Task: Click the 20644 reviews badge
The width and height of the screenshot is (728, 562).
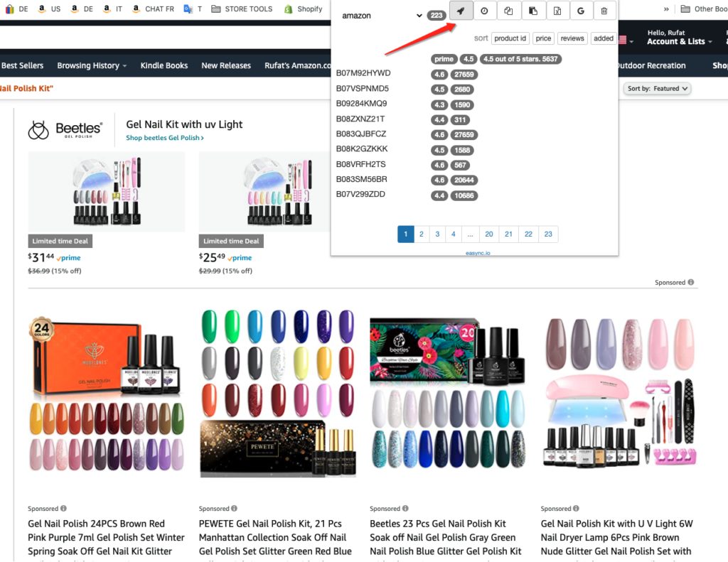Action: point(464,180)
